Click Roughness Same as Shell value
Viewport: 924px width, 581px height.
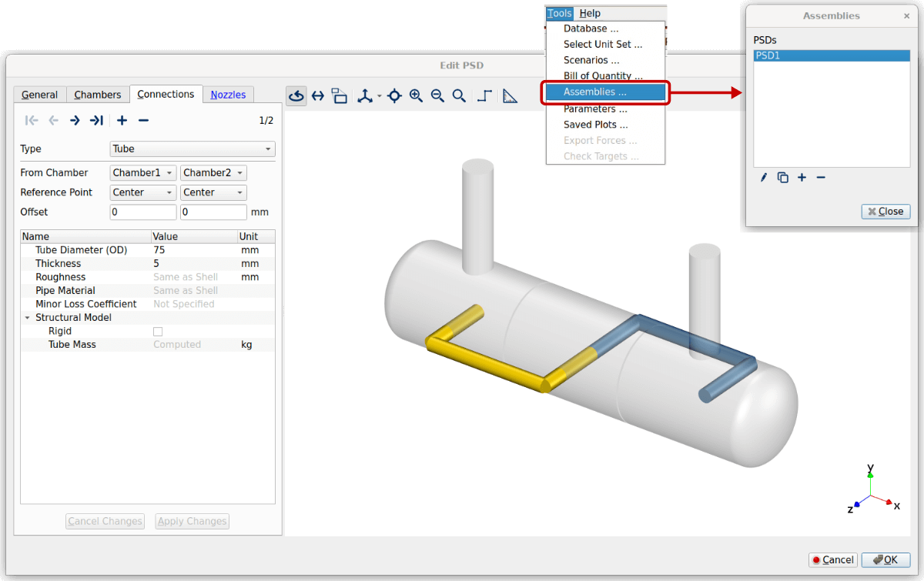point(194,277)
